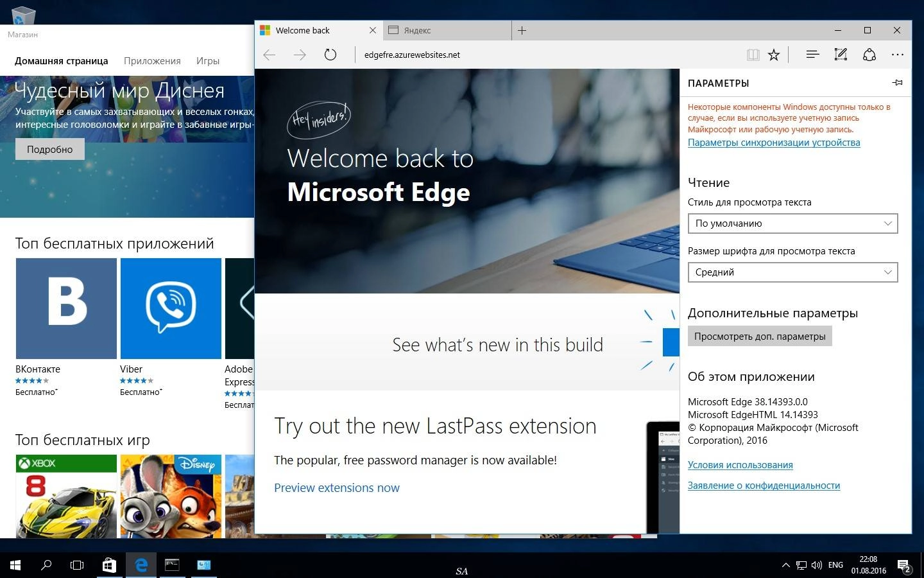This screenshot has height=578, width=924.
Task: Open Command Prompt icon on taskbar
Action: click(172, 565)
